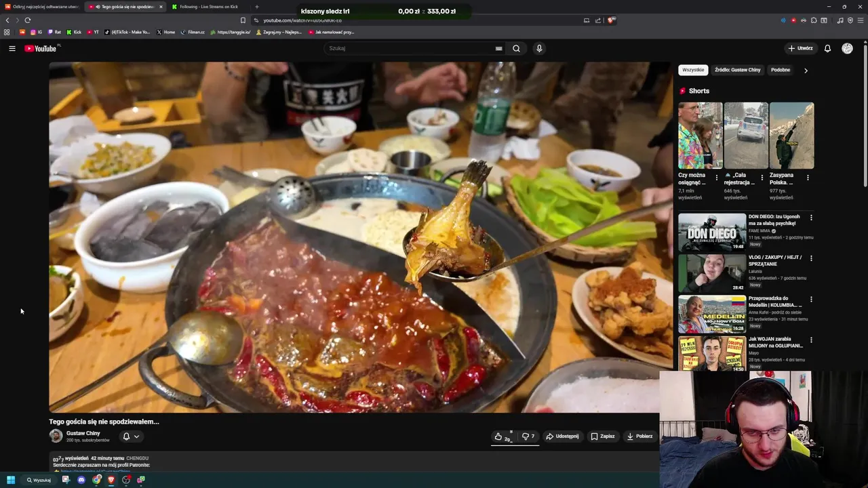Open Gustaw Chiny channel name link
The width and height of the screenshot is (868, 488).
click(83, 433)
